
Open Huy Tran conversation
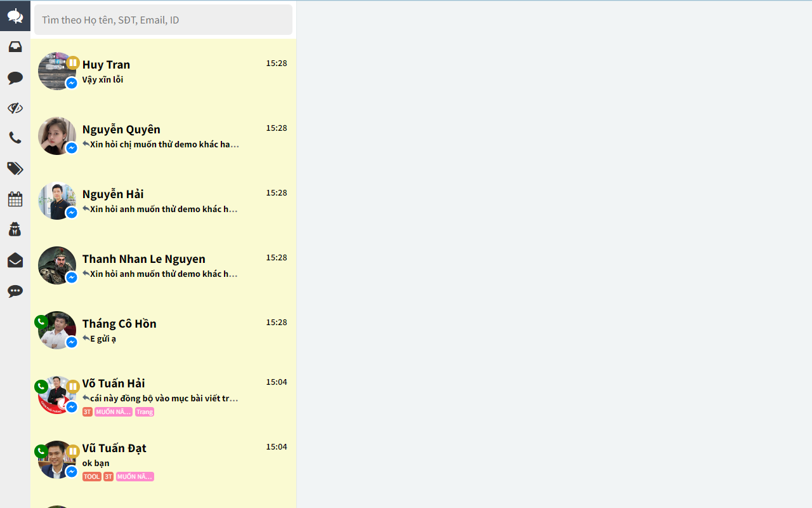pos(163,72)
